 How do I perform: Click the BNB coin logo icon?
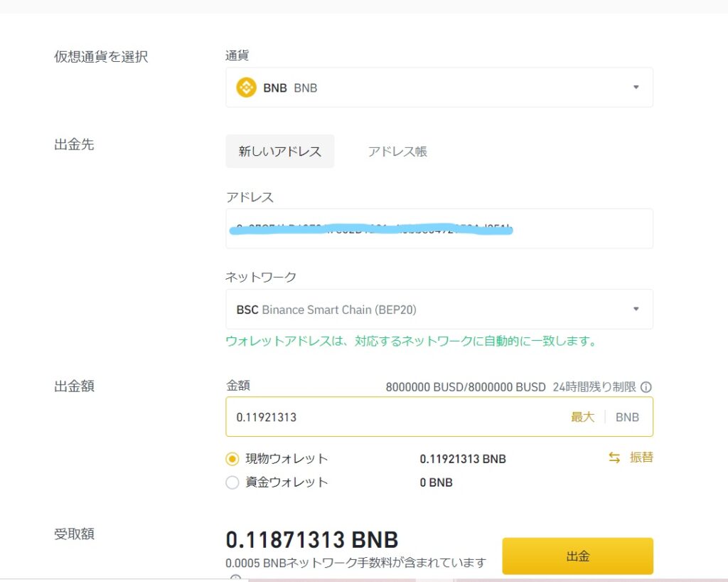(246, 88)
